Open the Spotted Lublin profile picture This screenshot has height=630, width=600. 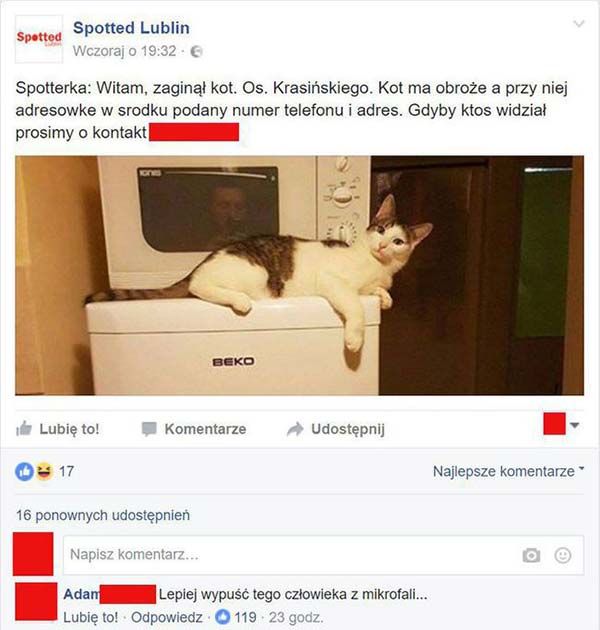point(39,39)
